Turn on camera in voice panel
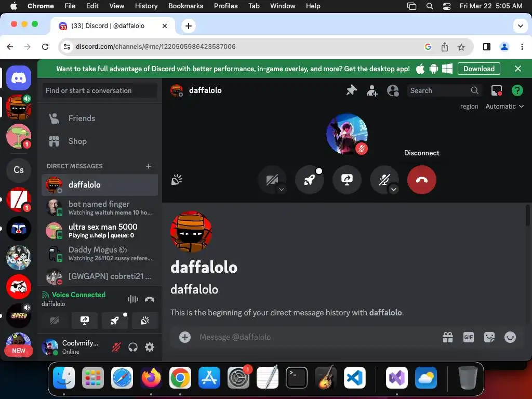Image resolution: width=532 pixels, height=399 pixels. (x=55, y=321)
